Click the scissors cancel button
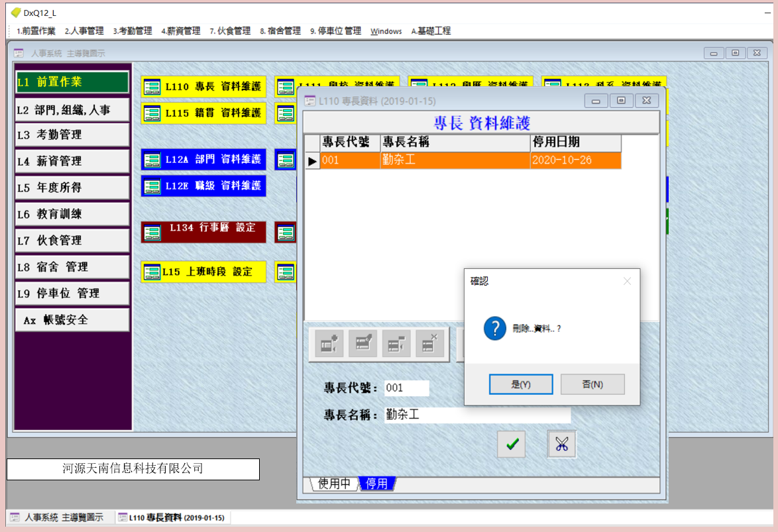This screenshot has height=532, width=778. pos(562,444)
